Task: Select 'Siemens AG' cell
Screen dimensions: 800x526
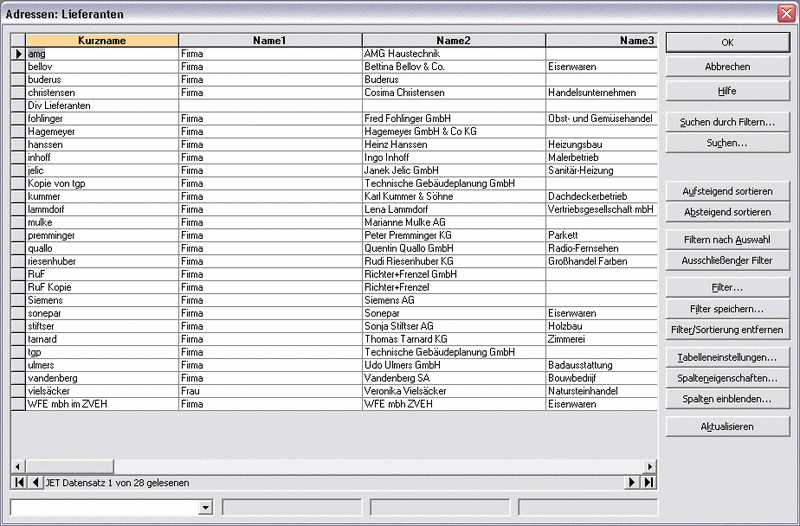Action: (454, 300)
